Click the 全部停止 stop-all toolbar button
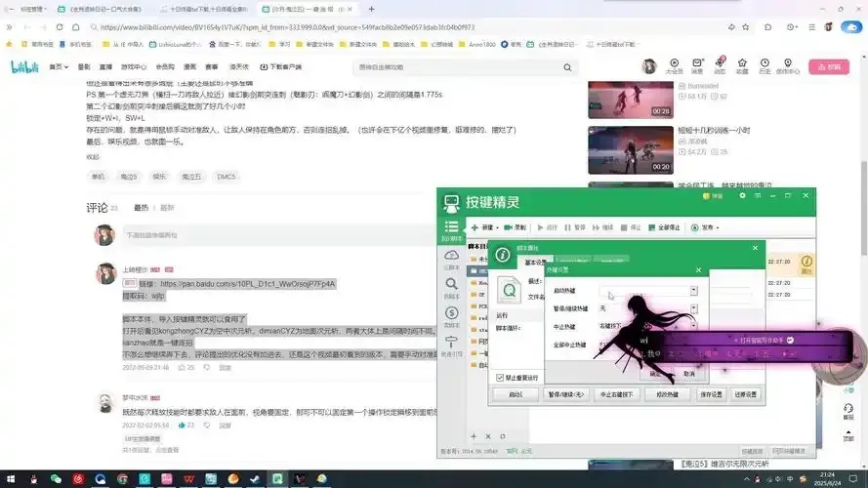The image size is (868, 488). click(664, 227)
